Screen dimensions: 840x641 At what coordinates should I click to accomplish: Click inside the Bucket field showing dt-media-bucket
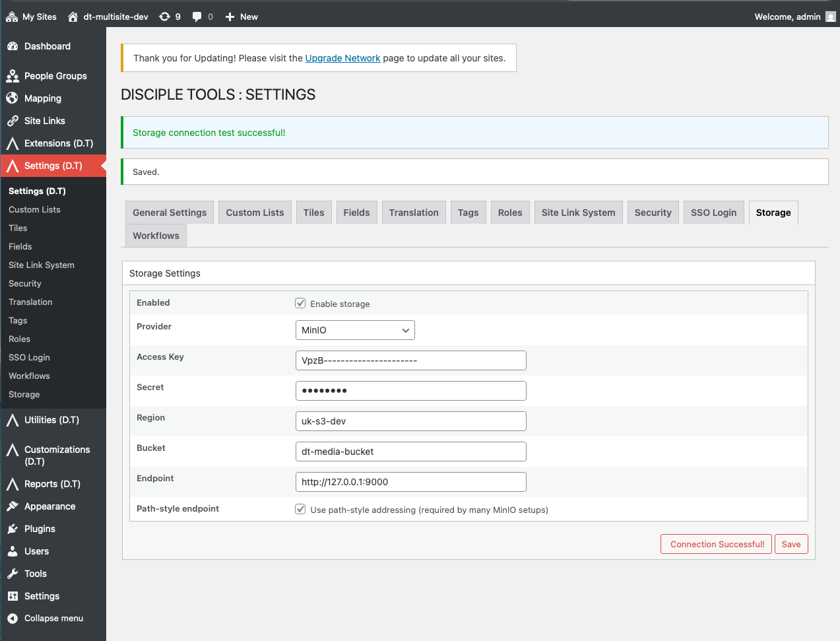point(410,451)
